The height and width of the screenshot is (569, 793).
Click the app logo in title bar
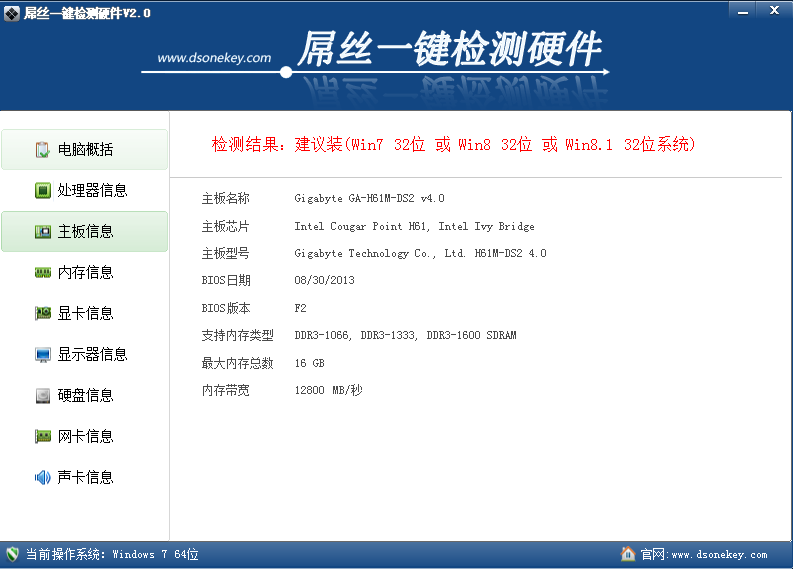coord(12,10)
